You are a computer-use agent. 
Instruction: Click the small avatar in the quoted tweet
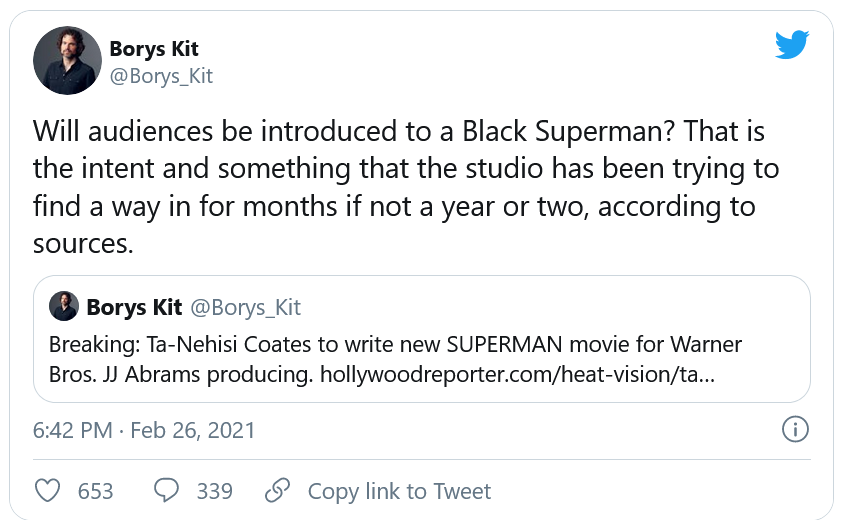pos(64,306)
